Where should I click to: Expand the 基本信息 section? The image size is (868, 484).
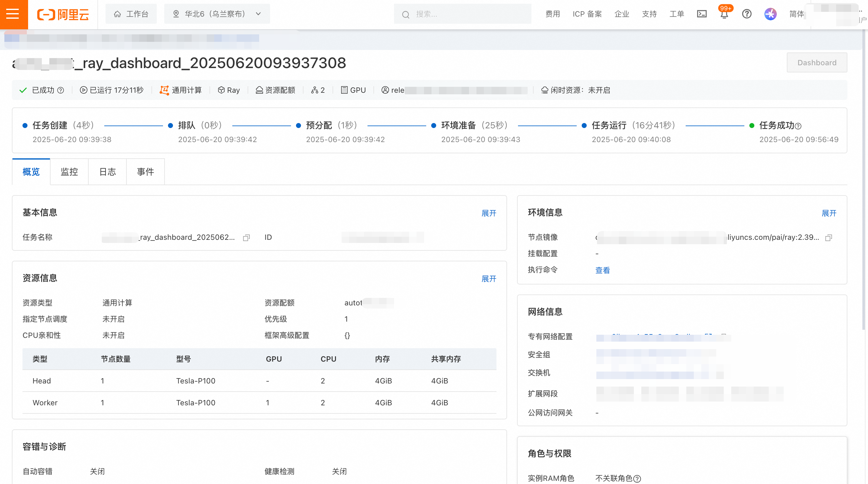pyautogui.click(x=489, y=213)
